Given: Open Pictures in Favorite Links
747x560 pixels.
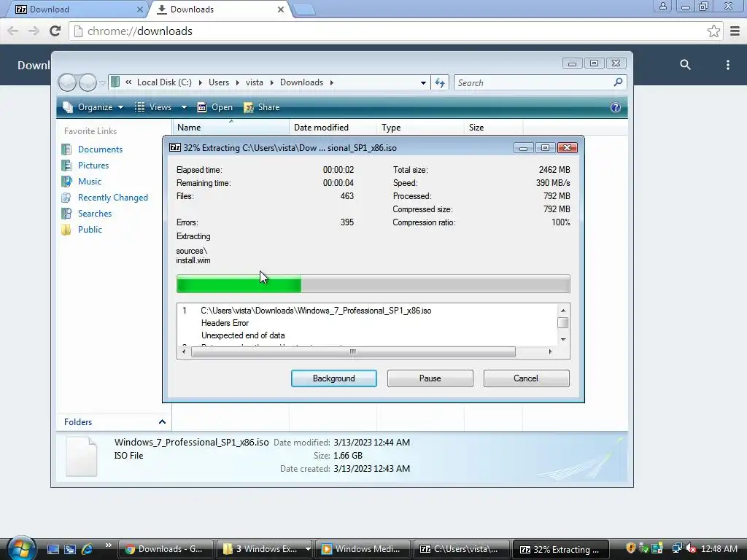Looking at the screenshot, I should [x=93, y=166].
